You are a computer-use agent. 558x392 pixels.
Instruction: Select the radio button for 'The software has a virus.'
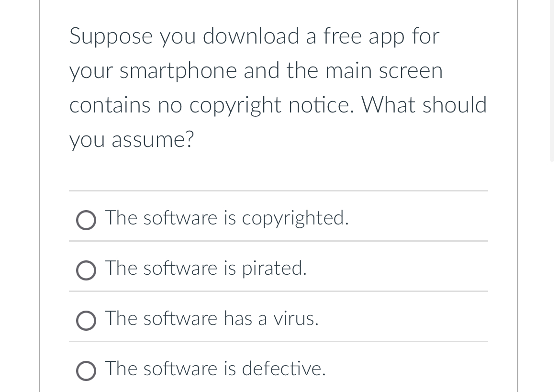(86, 321)
